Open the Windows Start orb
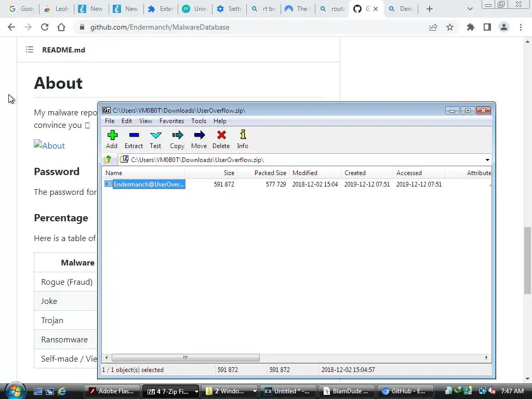This screenshot has width=532, height=399. coord(15,391)
